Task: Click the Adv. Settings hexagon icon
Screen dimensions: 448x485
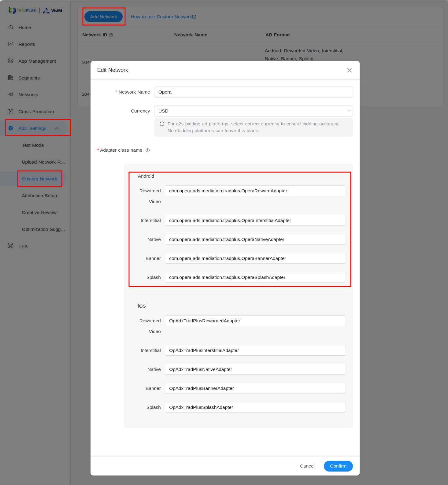Action: tap(11, 128)
